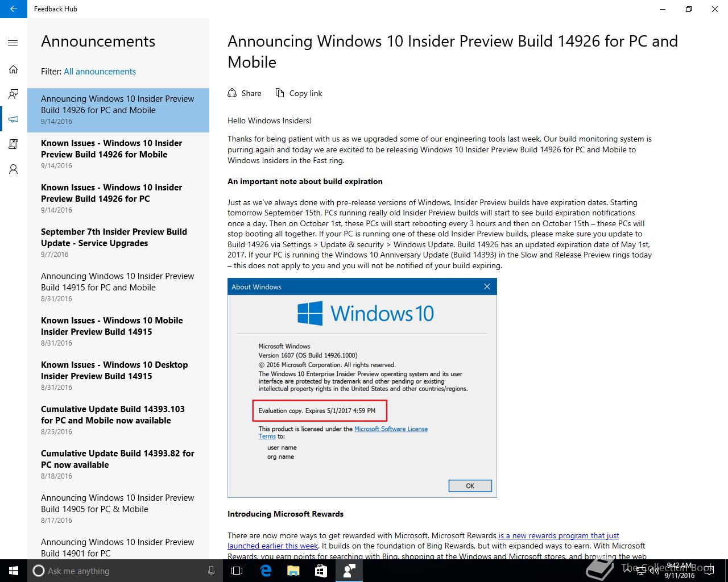The width and height of the screenshot is (728, 582).
Task: Open the Store from taskbar
Action: click(321, 571)
